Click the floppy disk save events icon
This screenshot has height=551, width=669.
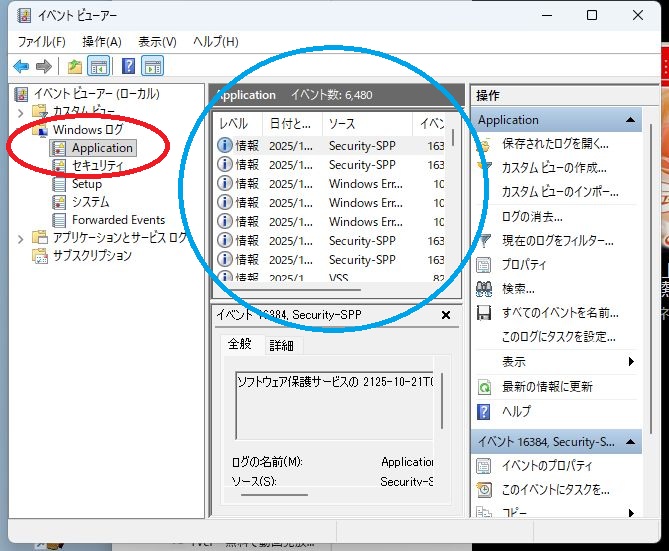pyautogui.click(x=484, y=313)
